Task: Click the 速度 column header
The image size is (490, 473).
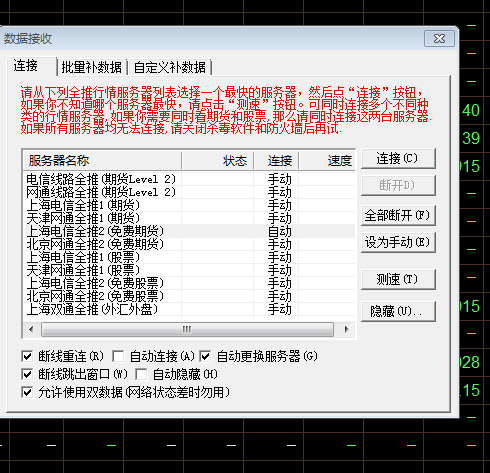Action: (327, 161)
